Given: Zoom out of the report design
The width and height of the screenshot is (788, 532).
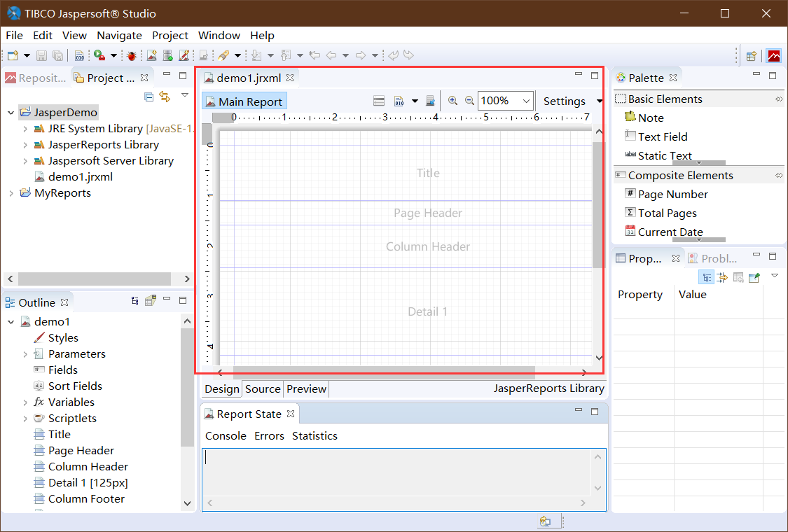Looking at the screenshot, I should point(469,100).
